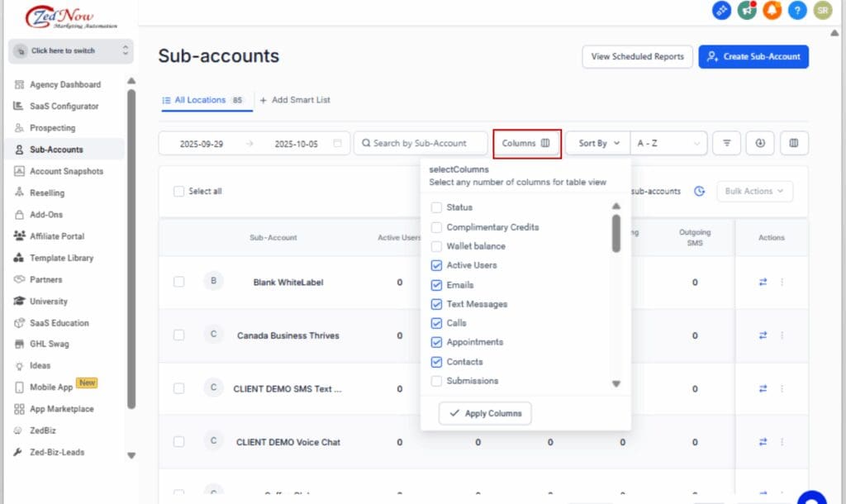
Task: Open the A - Z order dropdown
Action: coord(668,143)
